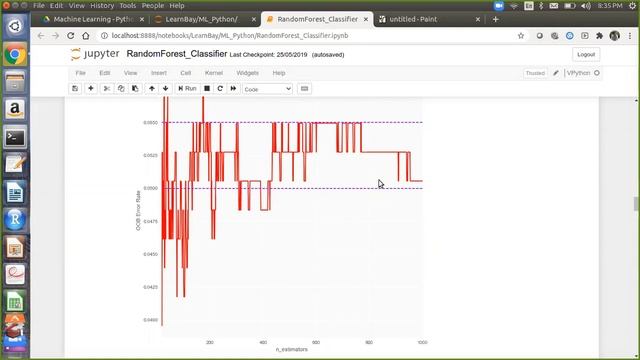Open a new browser tab
Screen dimensions: 640x360
point(495,19)
